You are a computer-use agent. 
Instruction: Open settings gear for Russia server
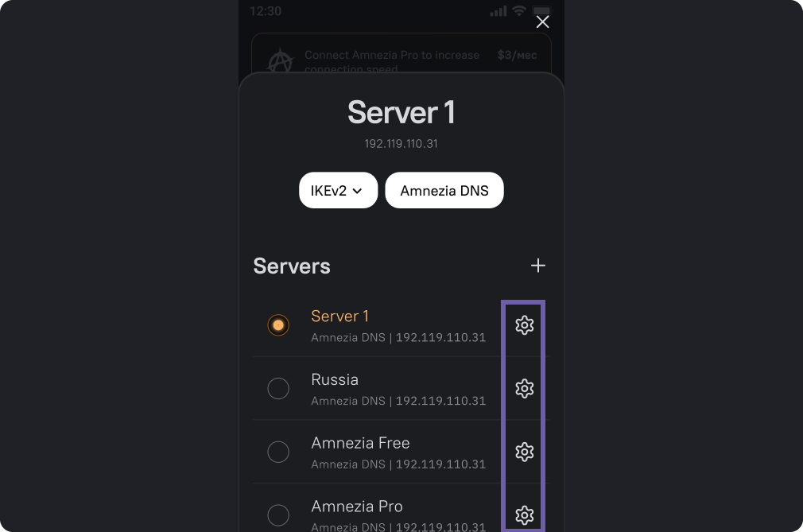(524, 388)
